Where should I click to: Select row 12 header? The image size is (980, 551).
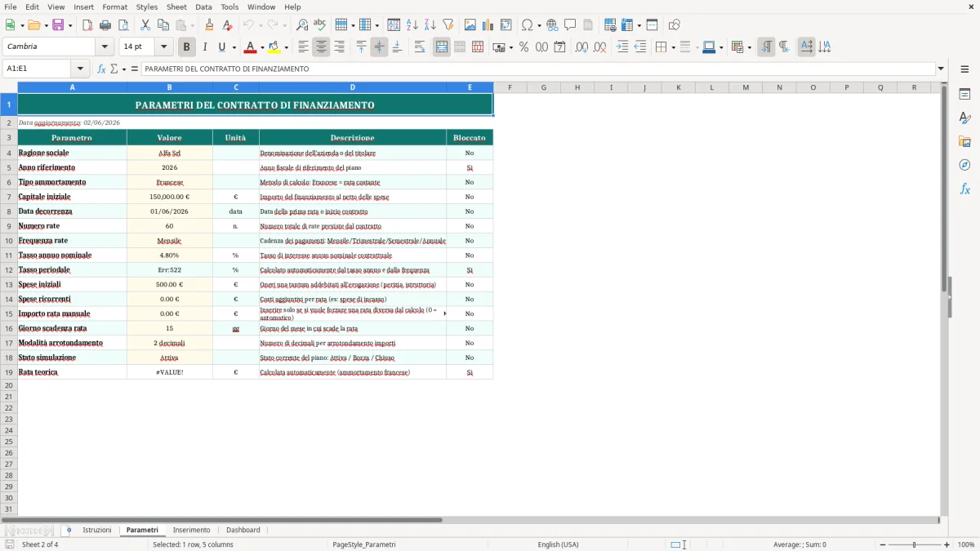tap(9, 269)
